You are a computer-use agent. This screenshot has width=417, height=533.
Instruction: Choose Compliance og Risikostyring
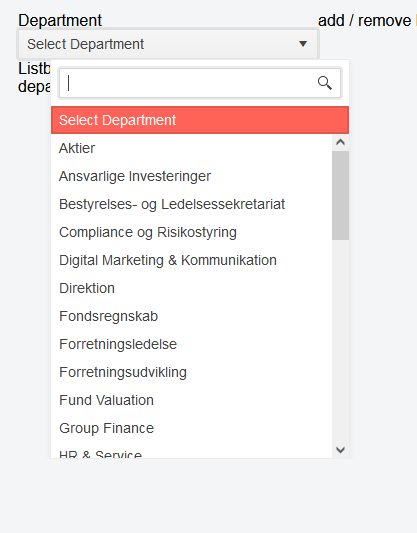click(x=191, y=232)
